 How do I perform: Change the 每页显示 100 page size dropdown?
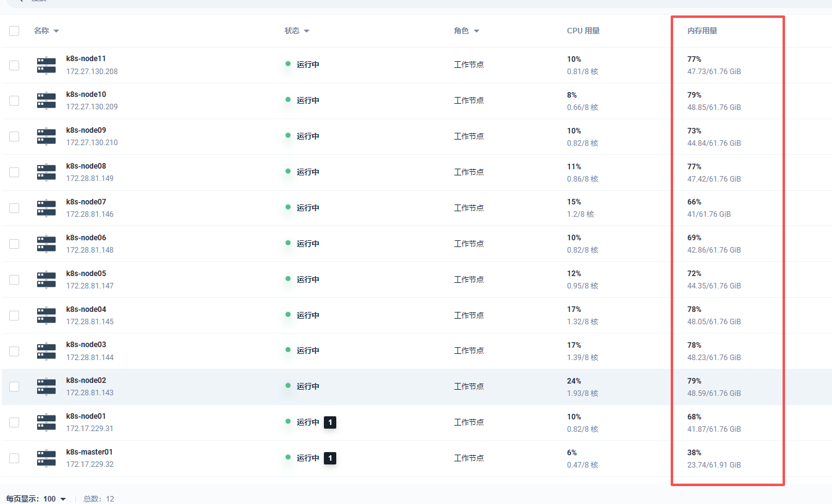click(54, 499)
